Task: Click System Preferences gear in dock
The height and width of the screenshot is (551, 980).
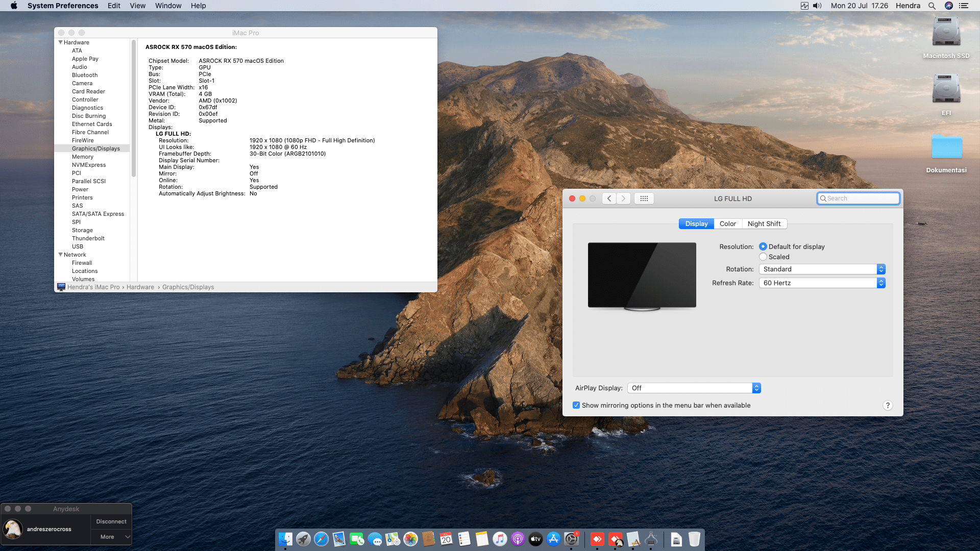Action: pyautogui.click(x=571, y=539)
